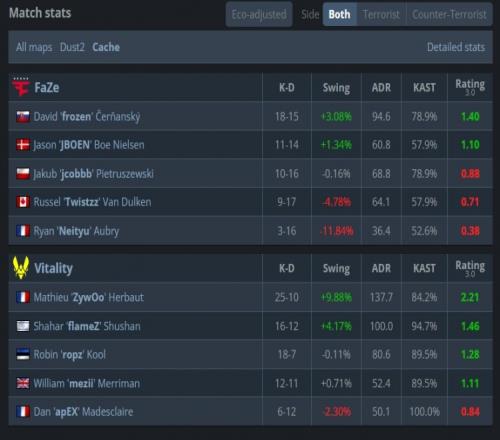Switch side filter to Counter-Terrorist
Image resolution: width=500 pixels, height=440 pixels.
(x=449, y=14)
